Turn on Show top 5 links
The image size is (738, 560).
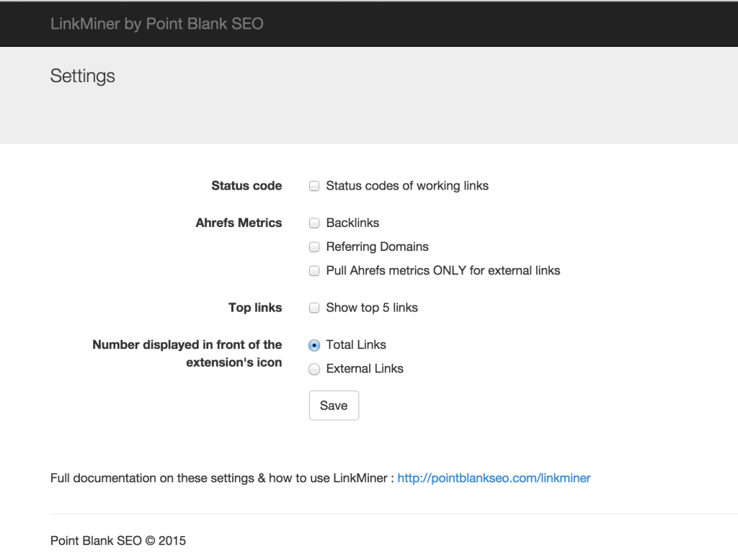tap(314, 308)
